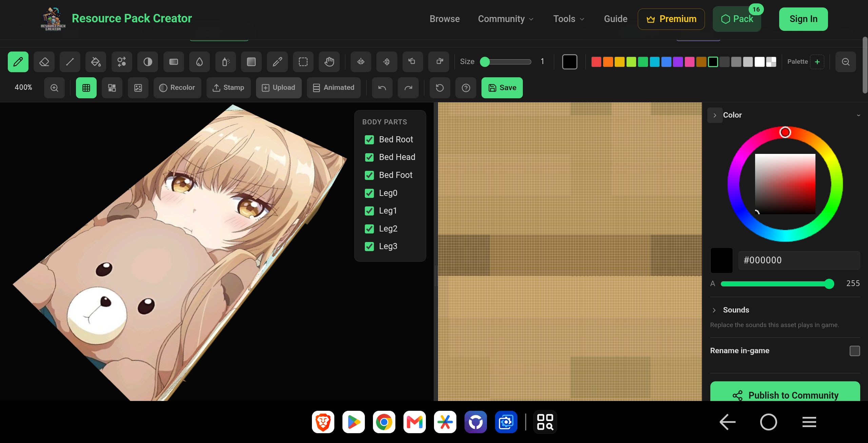The image size is (868, 443).
Task: Click the Recolor button
Action: [x=177, y=88]
